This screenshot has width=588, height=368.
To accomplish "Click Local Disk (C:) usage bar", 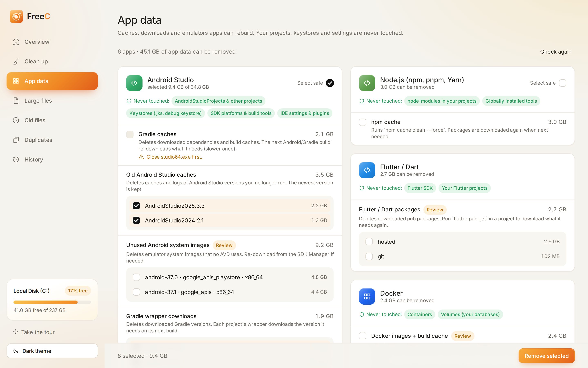I will pos(52,302).
